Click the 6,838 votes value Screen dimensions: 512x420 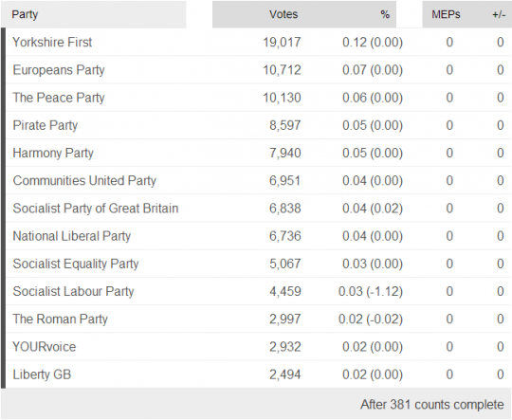coord(285,209)
